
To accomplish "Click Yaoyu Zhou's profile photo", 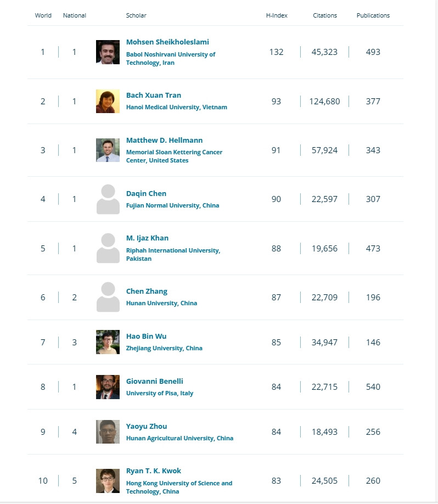I will pyautogui.click(x=108, y=432).
